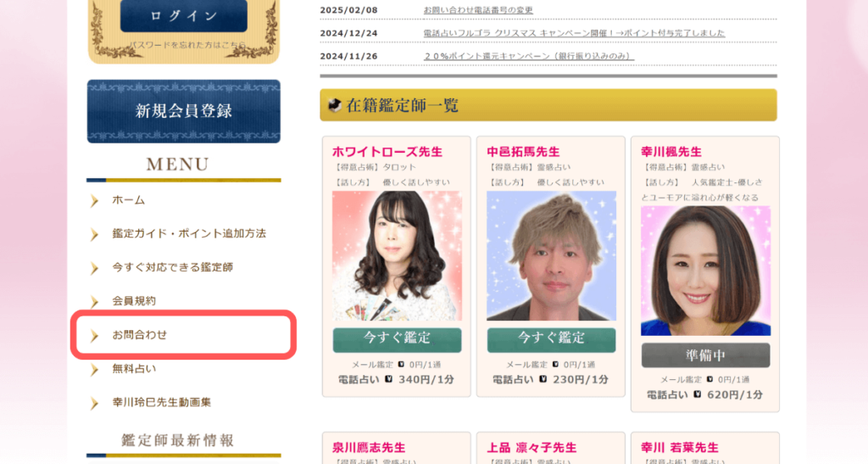The width and height of the screenshot is (868, 464).
Task: Open the お問合わせ contact menu item
Action: (x=140, y=335)
